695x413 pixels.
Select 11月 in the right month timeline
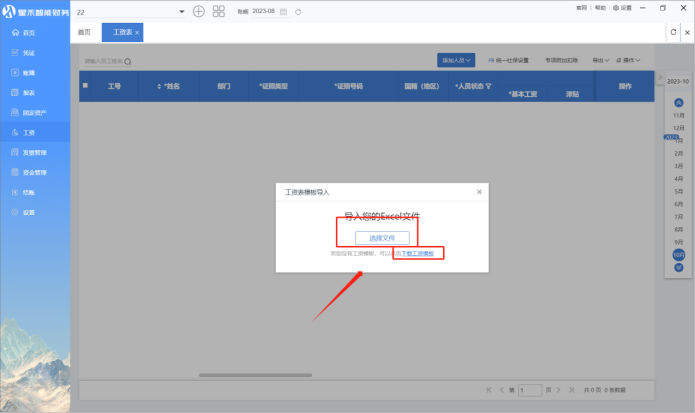[x=678, y=116]
